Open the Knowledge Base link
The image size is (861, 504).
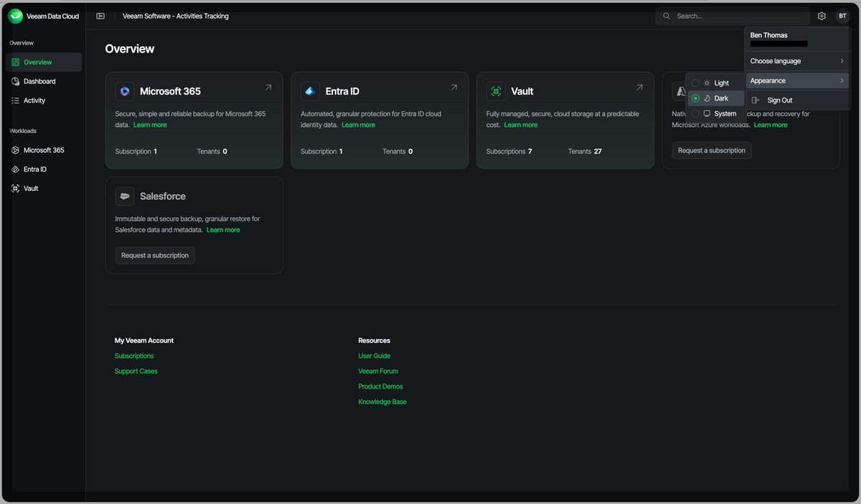(382, 401)
